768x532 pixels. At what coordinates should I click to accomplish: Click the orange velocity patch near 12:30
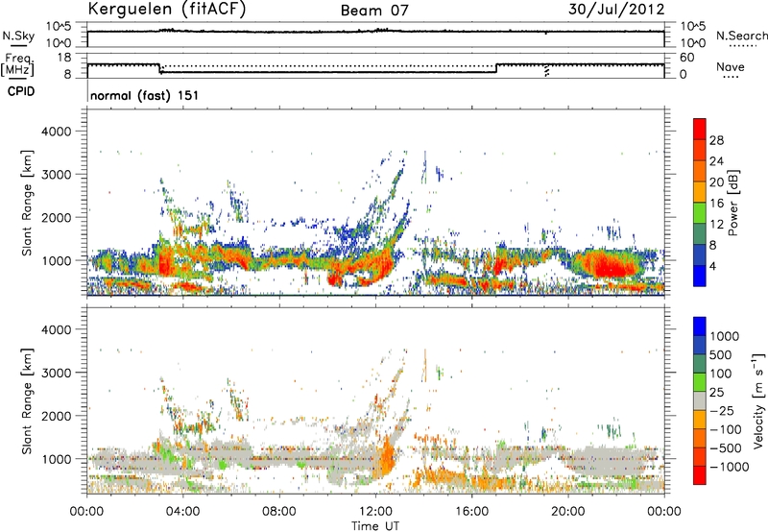[388, 458]
